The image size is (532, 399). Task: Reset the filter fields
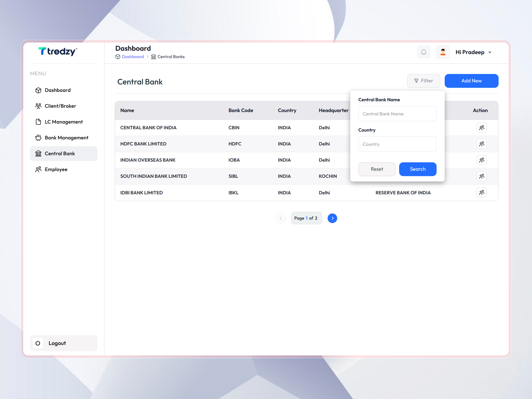377,169
